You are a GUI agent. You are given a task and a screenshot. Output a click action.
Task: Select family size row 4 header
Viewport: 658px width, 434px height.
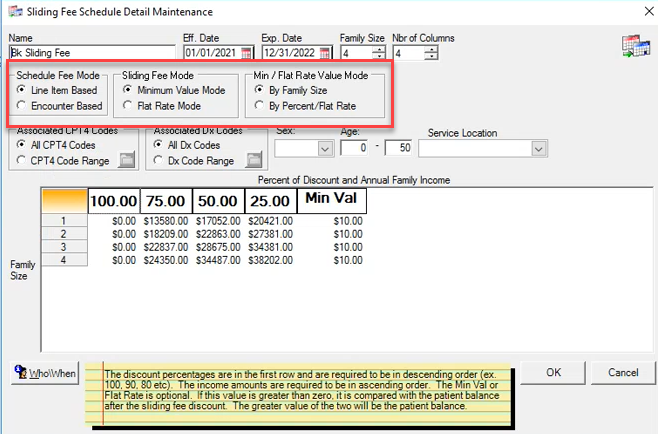64,260
